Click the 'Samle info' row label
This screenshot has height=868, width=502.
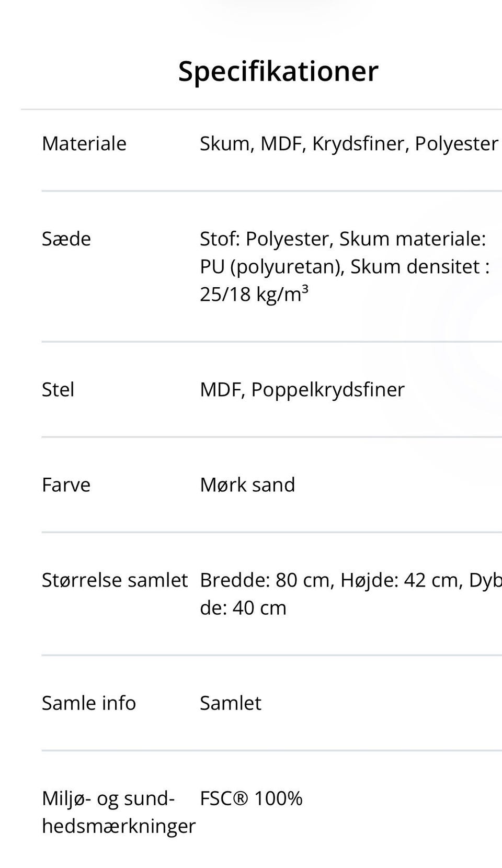tap(88, 703)
